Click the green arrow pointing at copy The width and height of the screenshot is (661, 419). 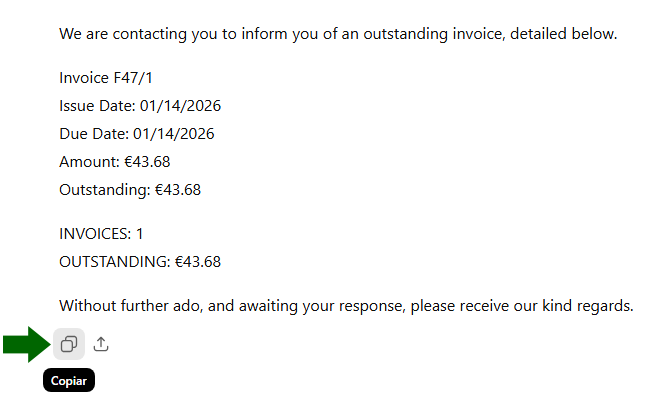tap(25, 345)
